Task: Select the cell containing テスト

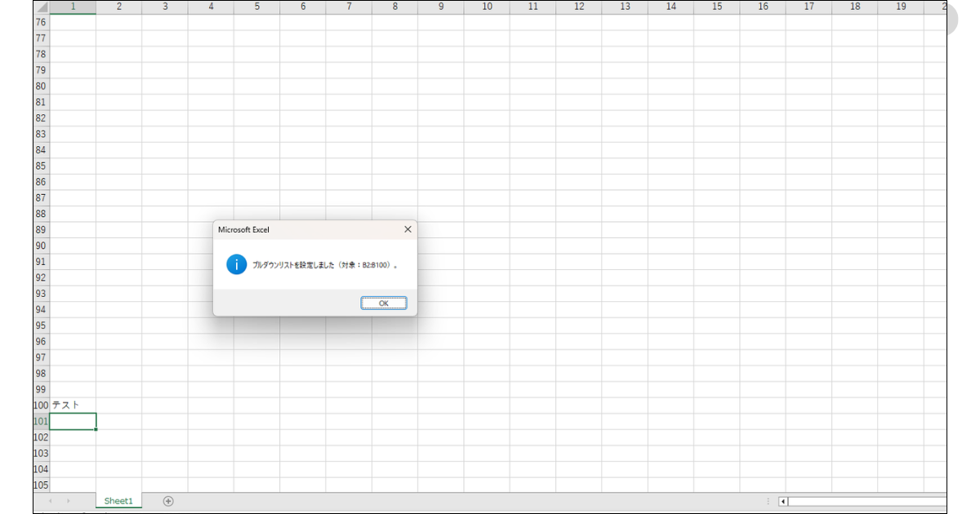Action: tap(73, 405)
